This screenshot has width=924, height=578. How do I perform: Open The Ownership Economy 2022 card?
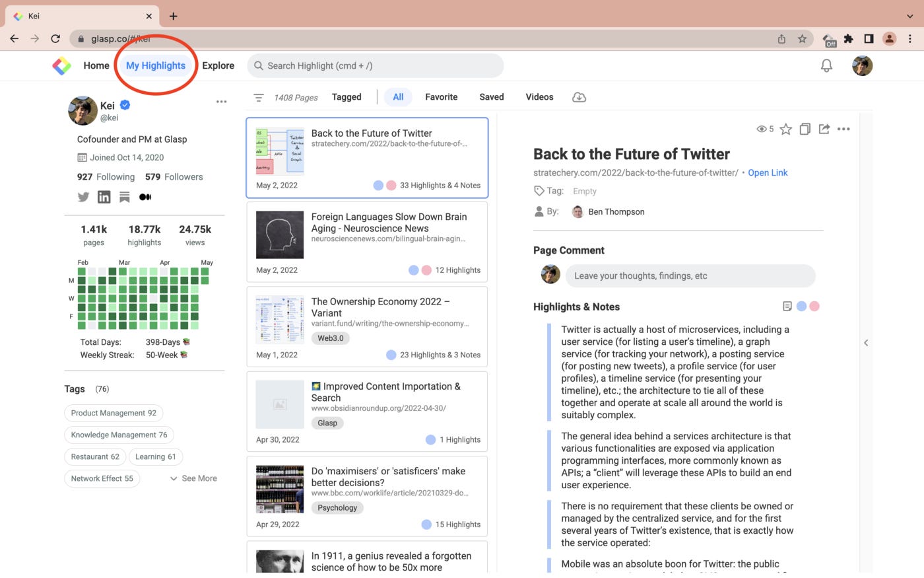coord(367,327)
